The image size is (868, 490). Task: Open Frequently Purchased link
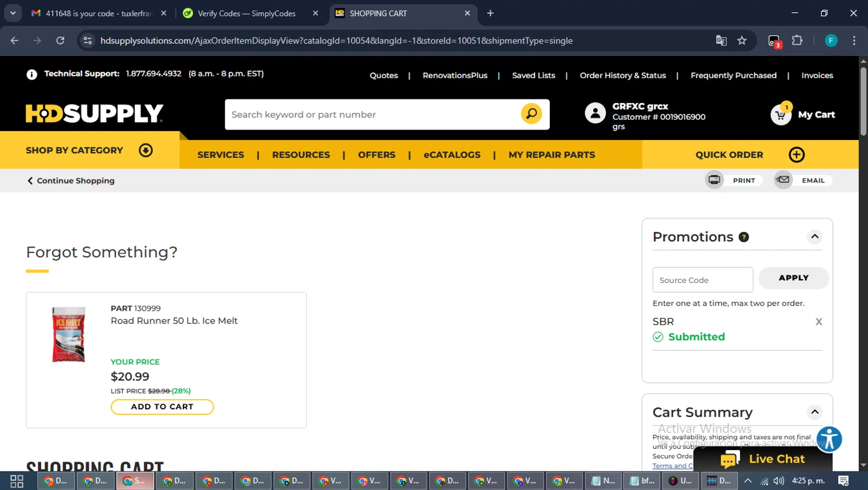pos(733,76)
